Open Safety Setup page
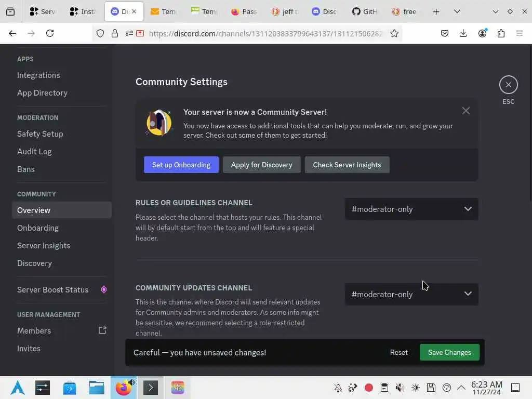The width and height of the screenshot is (532, 399). point(61,134)
